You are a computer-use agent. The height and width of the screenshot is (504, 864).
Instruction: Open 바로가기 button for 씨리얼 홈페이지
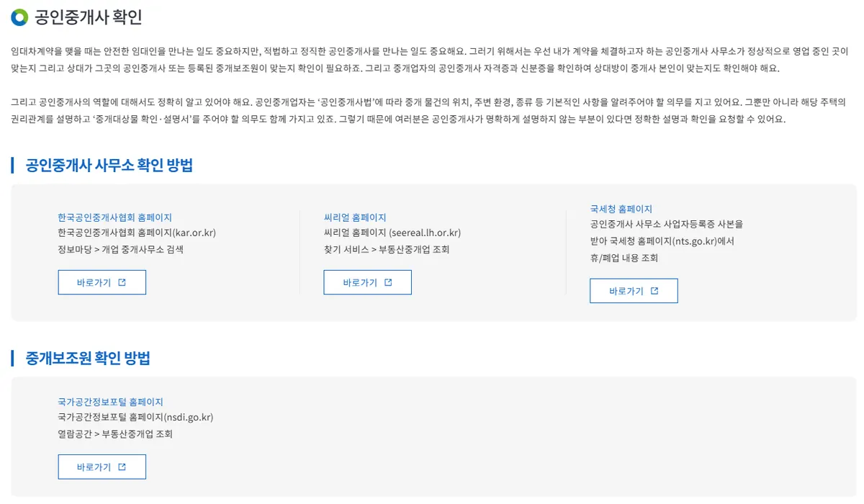367,282
